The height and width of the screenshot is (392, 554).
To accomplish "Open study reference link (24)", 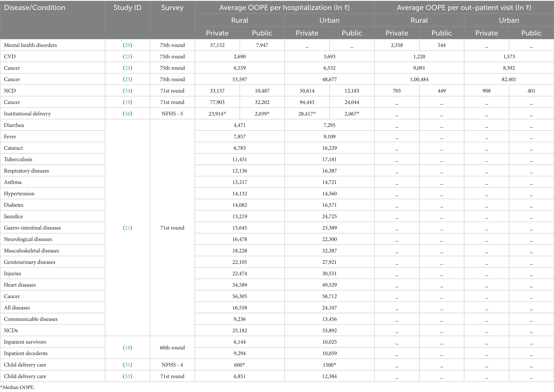I will [x=127, y=68].
